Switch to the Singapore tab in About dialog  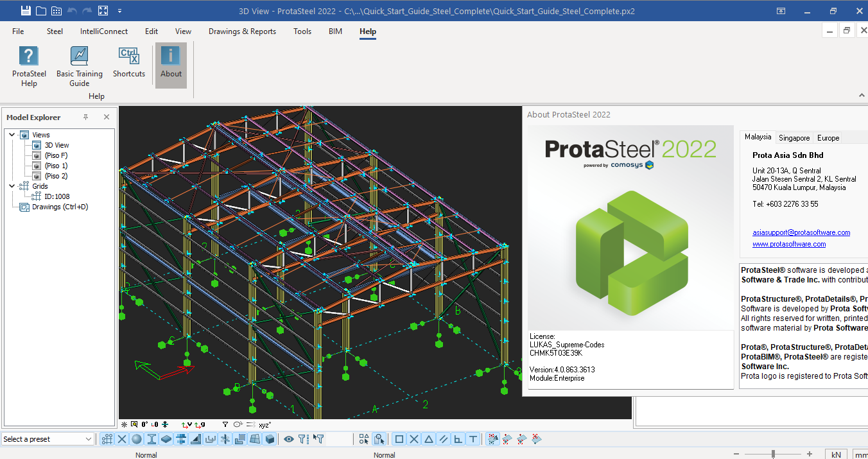[794, 137]
